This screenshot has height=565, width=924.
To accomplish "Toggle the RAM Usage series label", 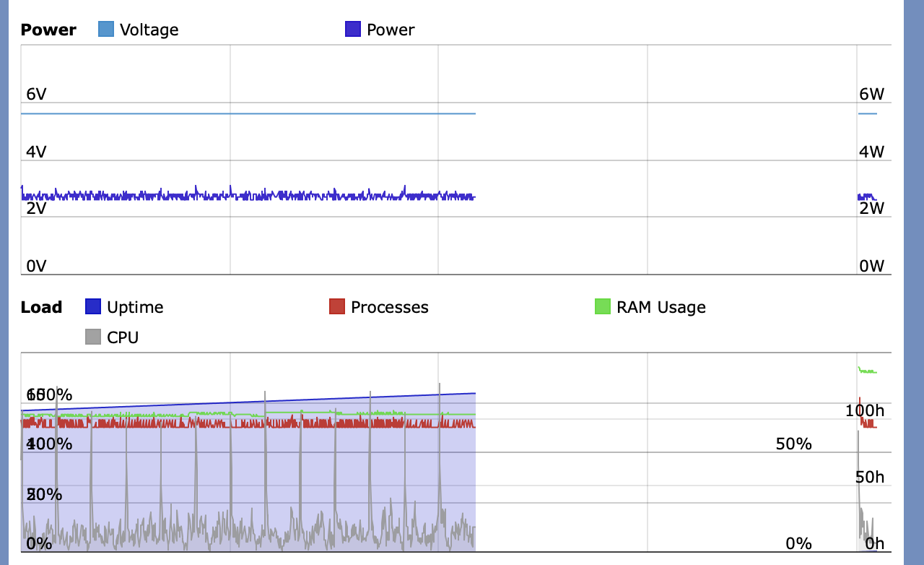I will (661, 307).
